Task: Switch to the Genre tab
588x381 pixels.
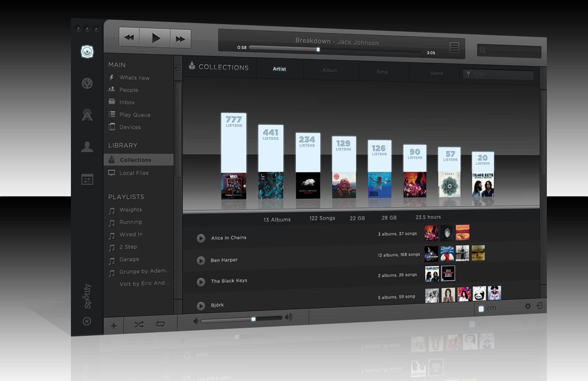Action: pyautogui.click(x=436, y=73)
